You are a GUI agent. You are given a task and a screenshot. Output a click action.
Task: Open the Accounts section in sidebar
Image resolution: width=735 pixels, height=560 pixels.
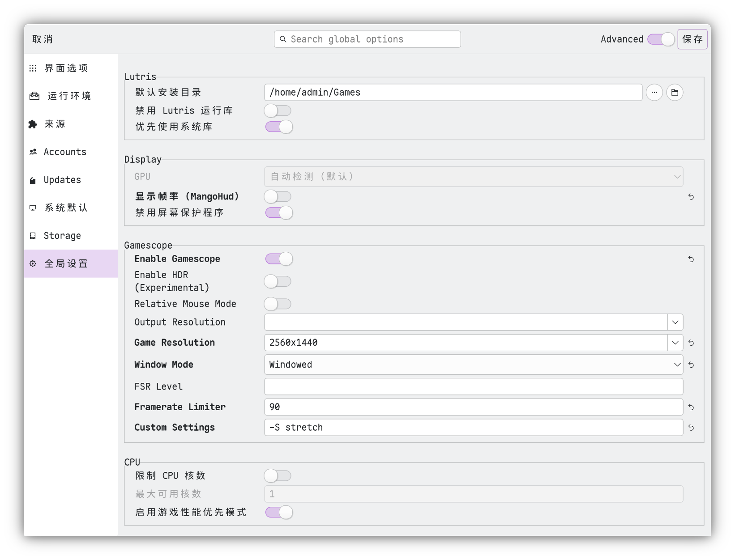[x=65, y=152]
